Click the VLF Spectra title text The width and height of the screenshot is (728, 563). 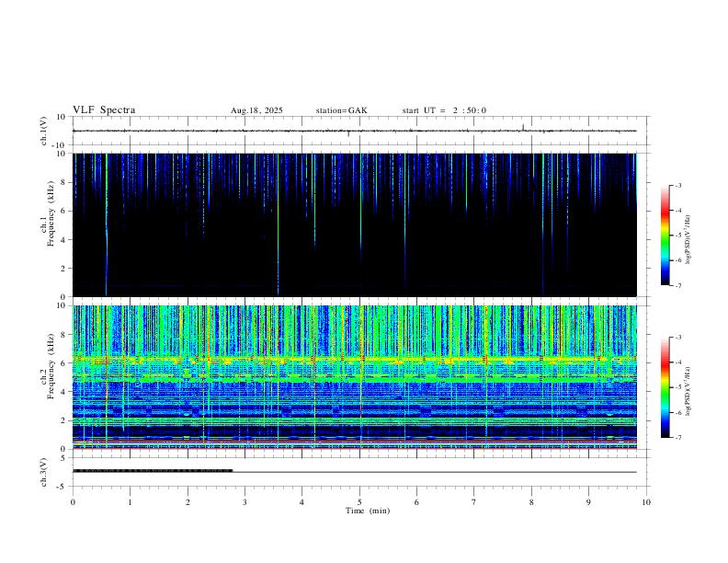(x=104, y=110)
